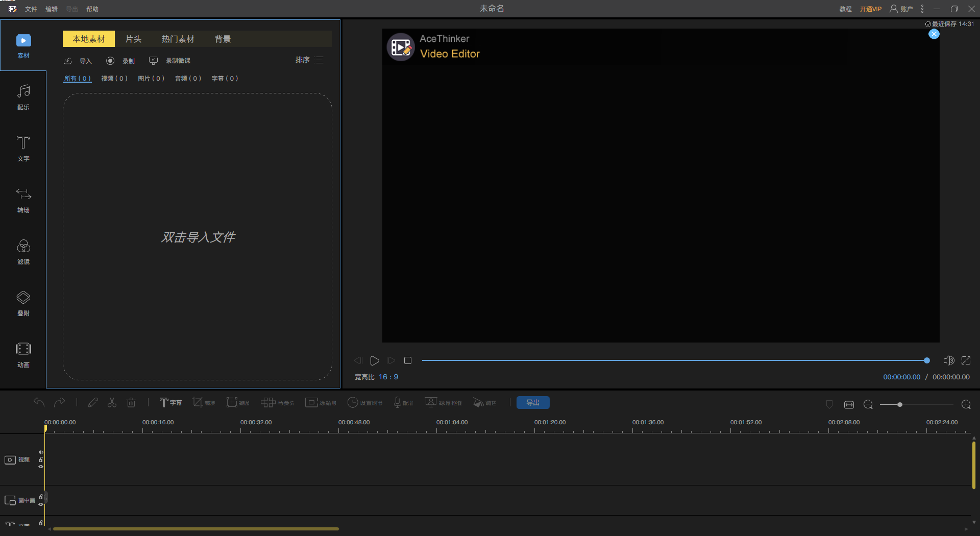Click the undo arrow in timeline toolbar
The image size is (980, 536).
click(39, 403)
